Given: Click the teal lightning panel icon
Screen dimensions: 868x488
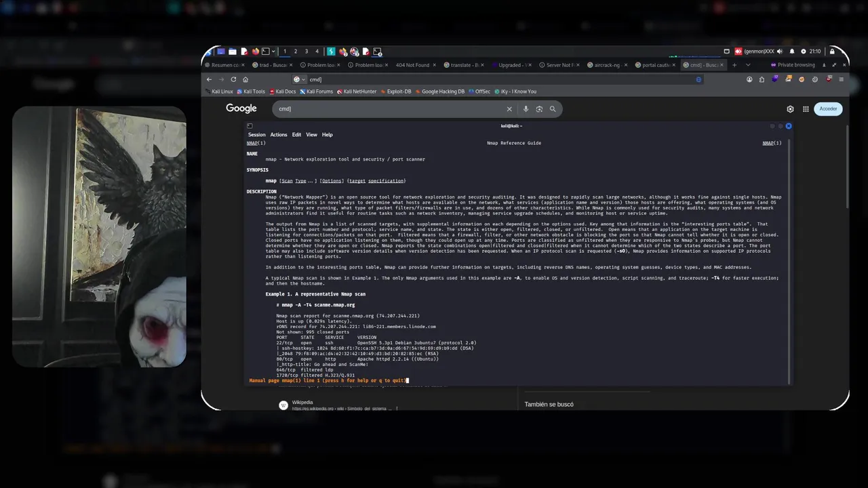Looking at the screenshot, I should point(331,52).
